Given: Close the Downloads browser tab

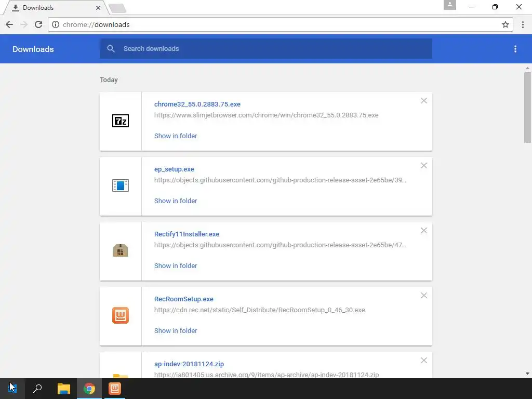Looking at the screenshot, I should 98,7.
